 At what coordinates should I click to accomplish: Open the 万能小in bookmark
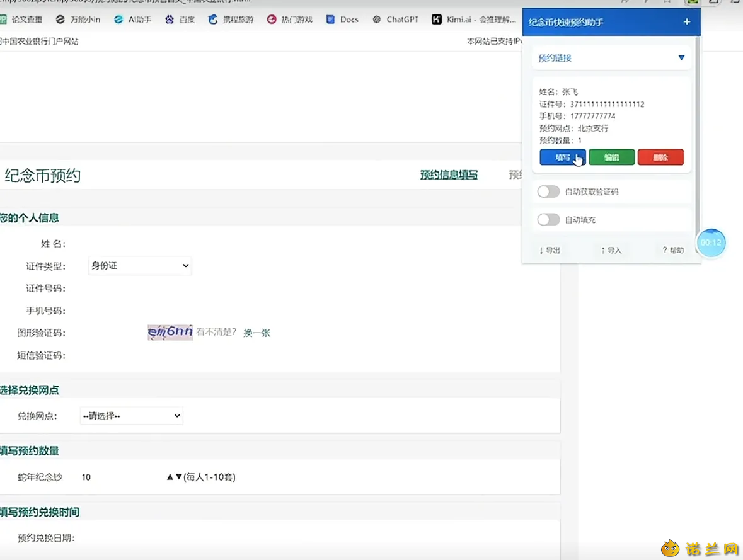click(x=78, y=20)
